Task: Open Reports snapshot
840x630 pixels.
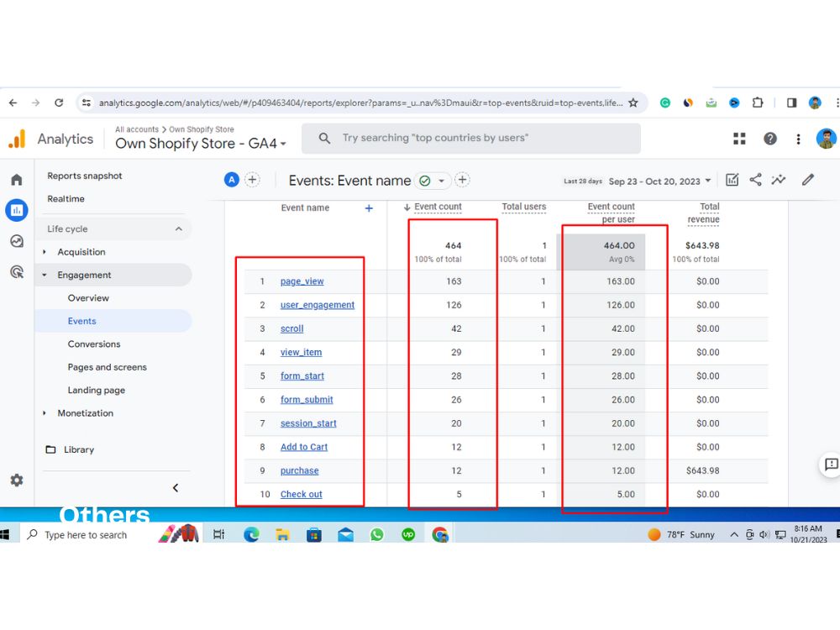Action: (x=85, y=176)
